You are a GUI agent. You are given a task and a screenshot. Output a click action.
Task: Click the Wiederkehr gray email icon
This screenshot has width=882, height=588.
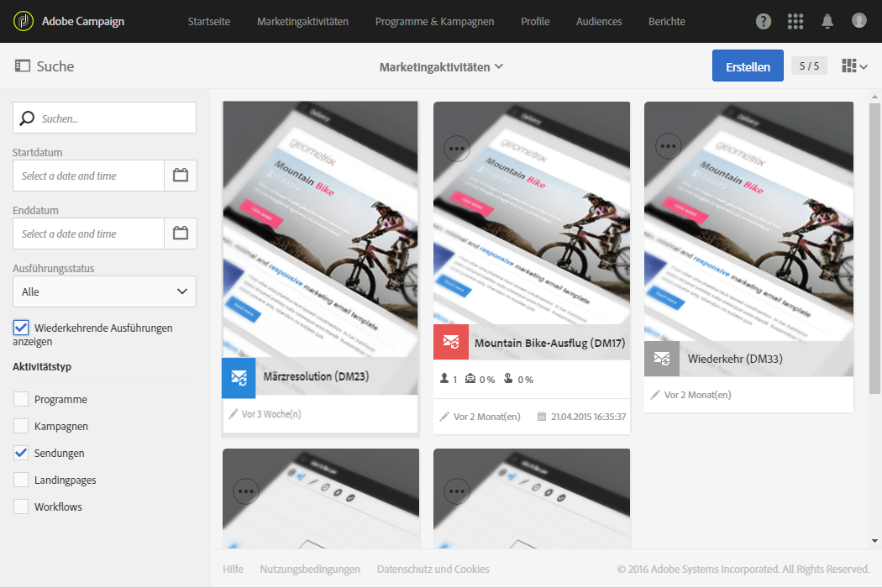pos(662,359)
